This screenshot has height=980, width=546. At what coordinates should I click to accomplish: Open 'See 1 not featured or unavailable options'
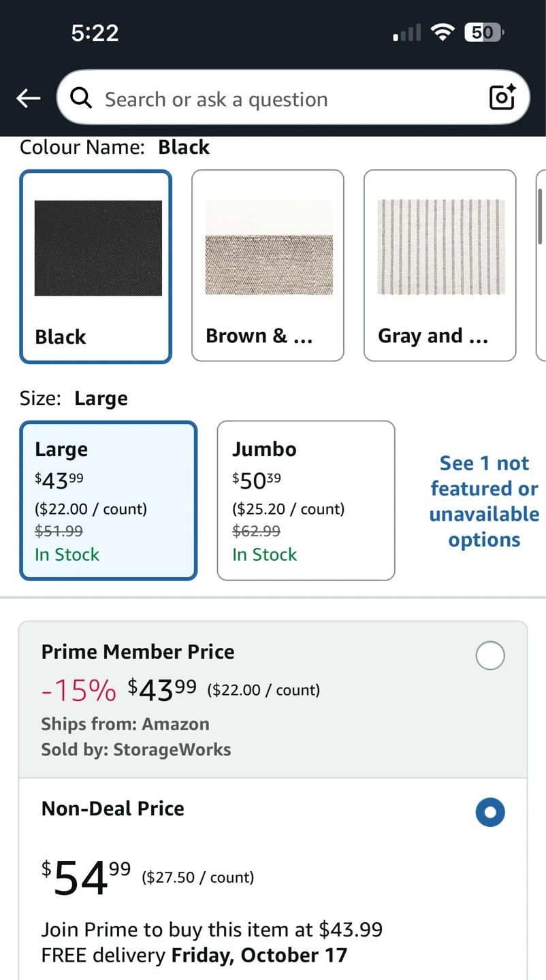point(484,501)
